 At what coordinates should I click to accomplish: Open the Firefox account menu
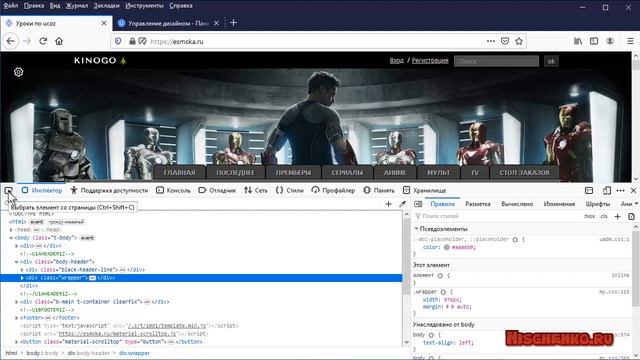610,41
